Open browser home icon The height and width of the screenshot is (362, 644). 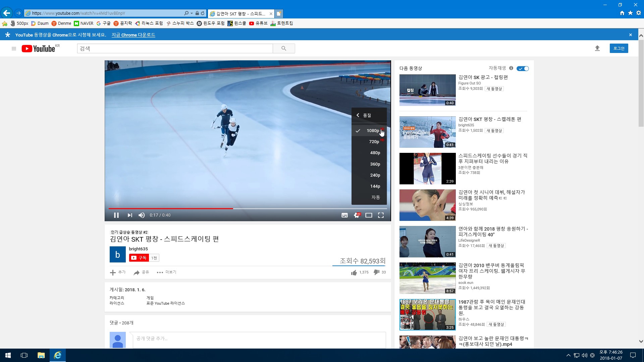[622, 13]
